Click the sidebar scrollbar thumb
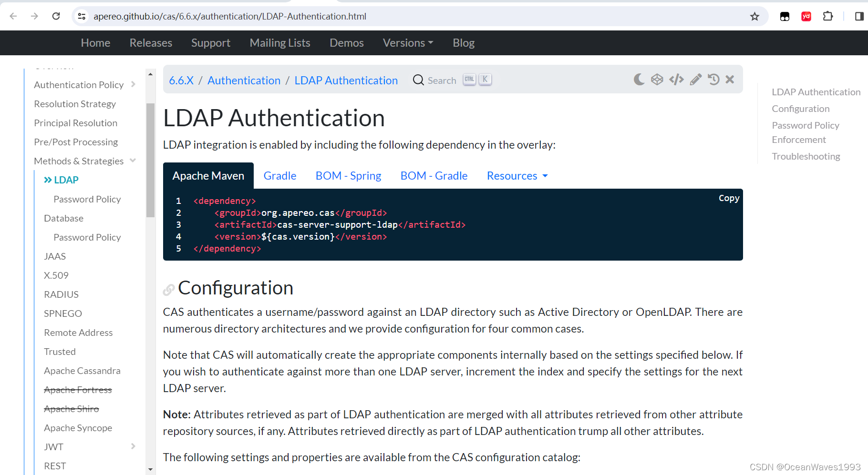 coord(150,160)
